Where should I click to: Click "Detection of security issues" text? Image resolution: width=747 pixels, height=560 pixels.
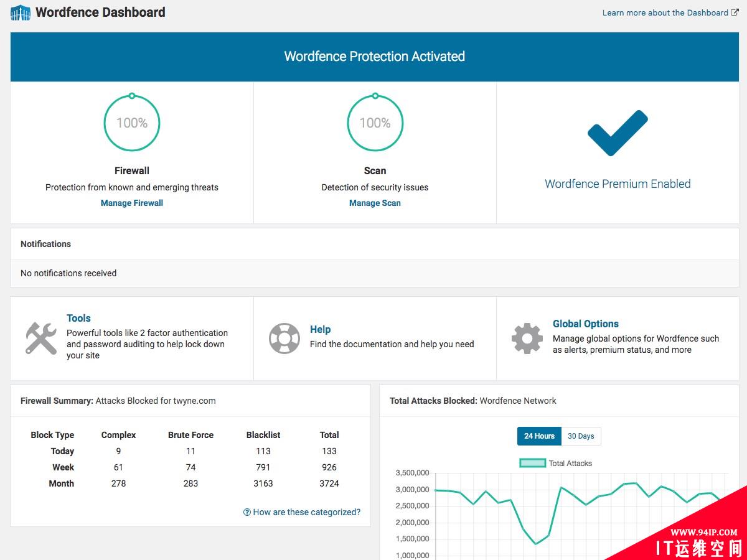click(x=375, y=187)
